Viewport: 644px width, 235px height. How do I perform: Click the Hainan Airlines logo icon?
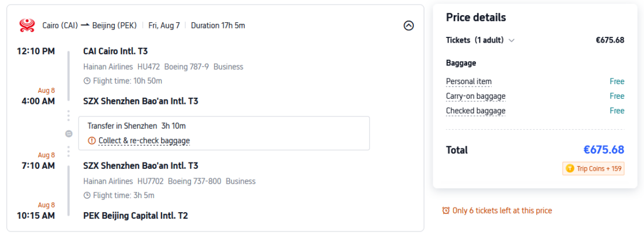point(27,25)
